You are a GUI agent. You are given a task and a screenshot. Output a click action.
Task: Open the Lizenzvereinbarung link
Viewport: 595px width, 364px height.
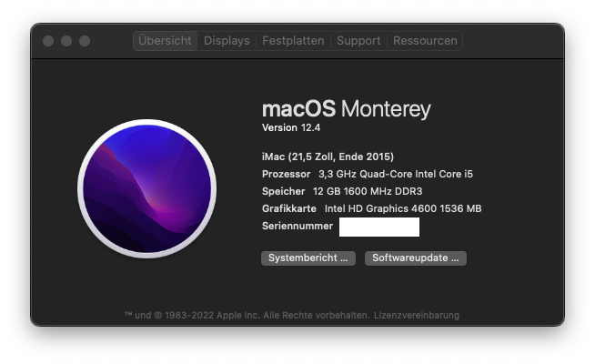[x=416, y=315]
